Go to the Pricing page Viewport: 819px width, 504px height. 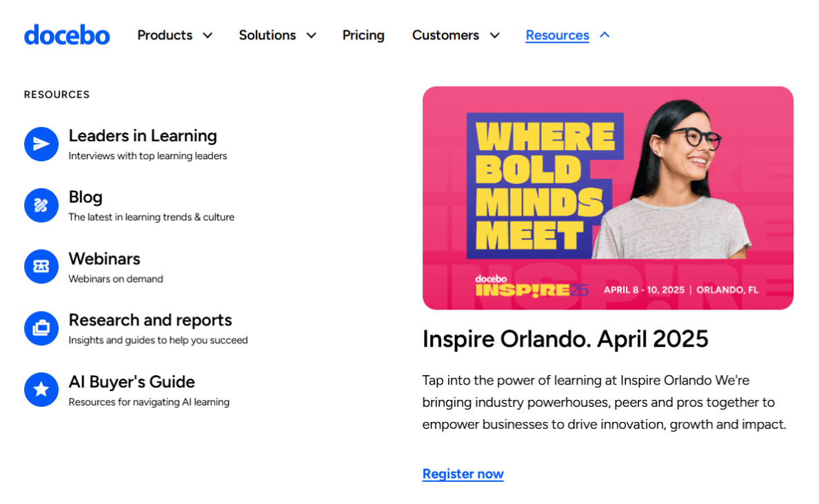coord(363,35)
